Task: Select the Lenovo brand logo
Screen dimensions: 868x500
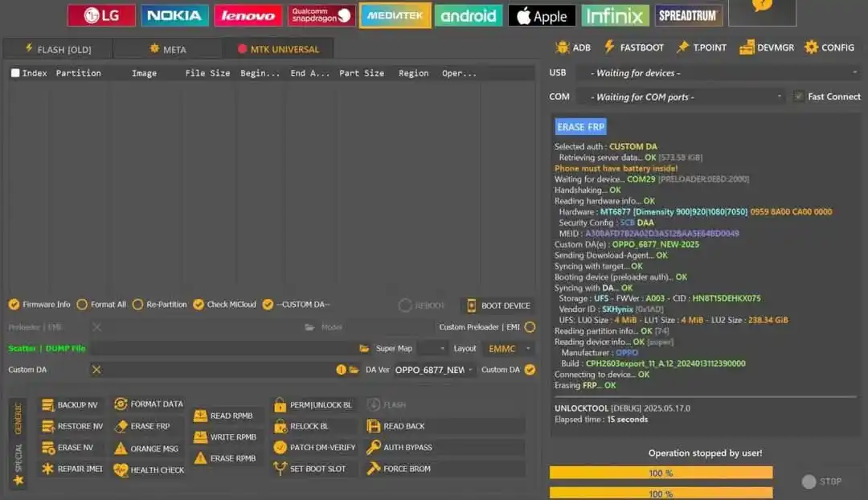Action: point(248,15)
